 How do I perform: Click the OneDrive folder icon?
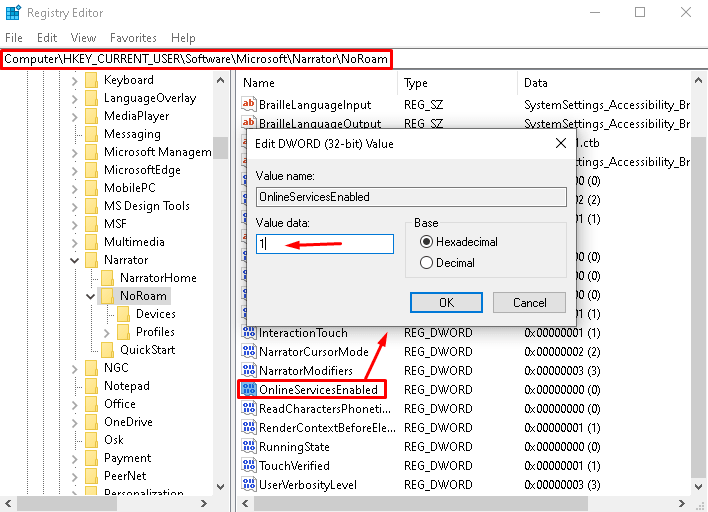tap(92, 422)
